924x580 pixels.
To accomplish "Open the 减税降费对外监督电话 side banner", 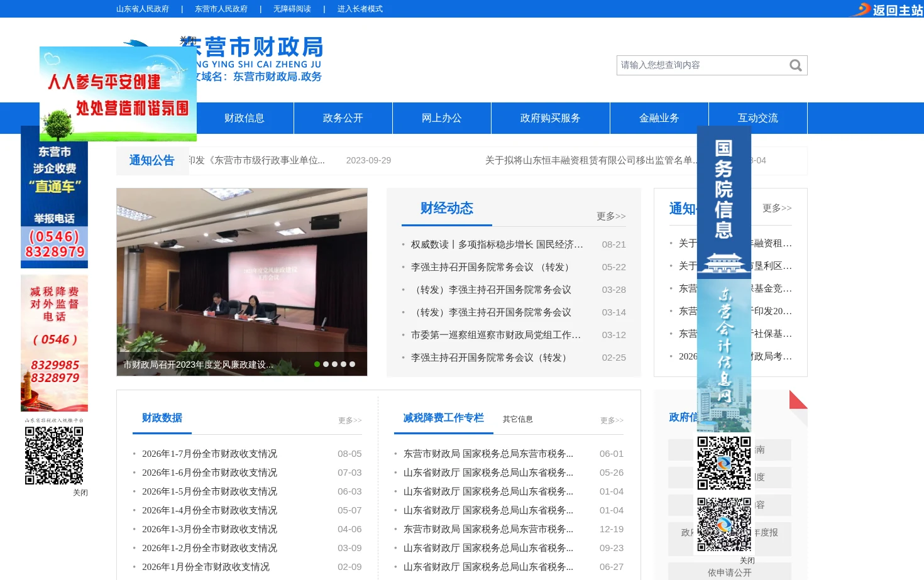I will [x=54, y=343].
